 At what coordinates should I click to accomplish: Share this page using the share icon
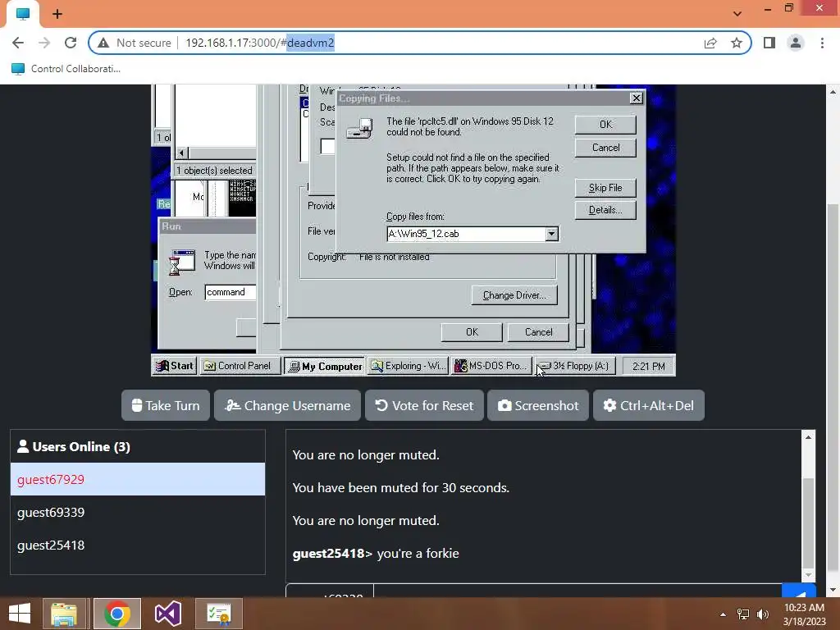coord(710,43)
